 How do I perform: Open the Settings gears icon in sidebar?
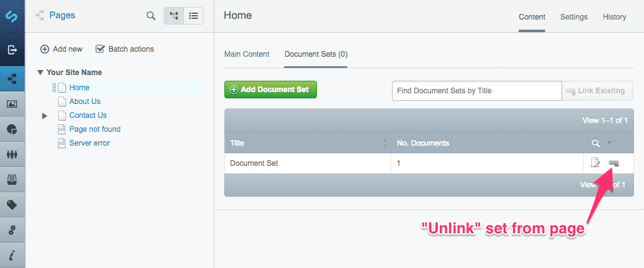pos(12,230)
